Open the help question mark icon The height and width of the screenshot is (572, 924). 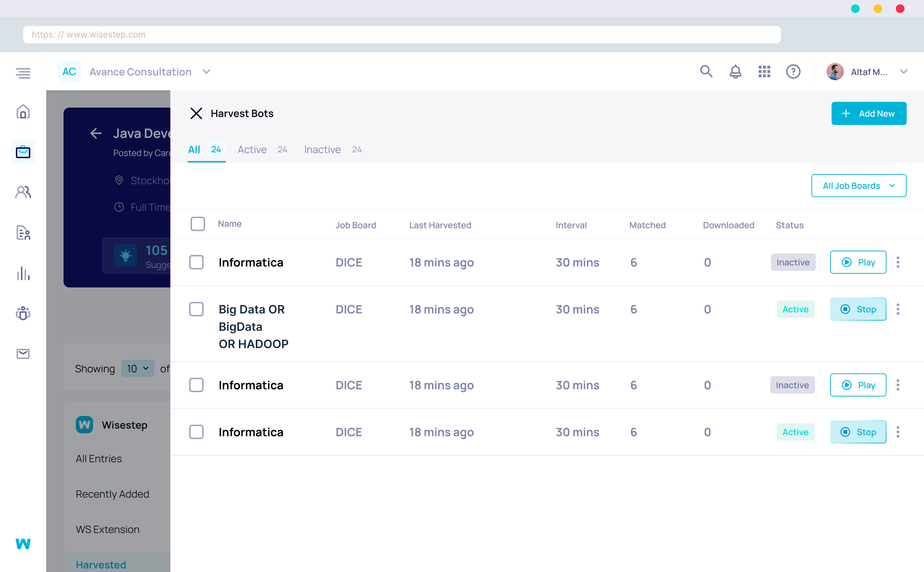(793, 71)
